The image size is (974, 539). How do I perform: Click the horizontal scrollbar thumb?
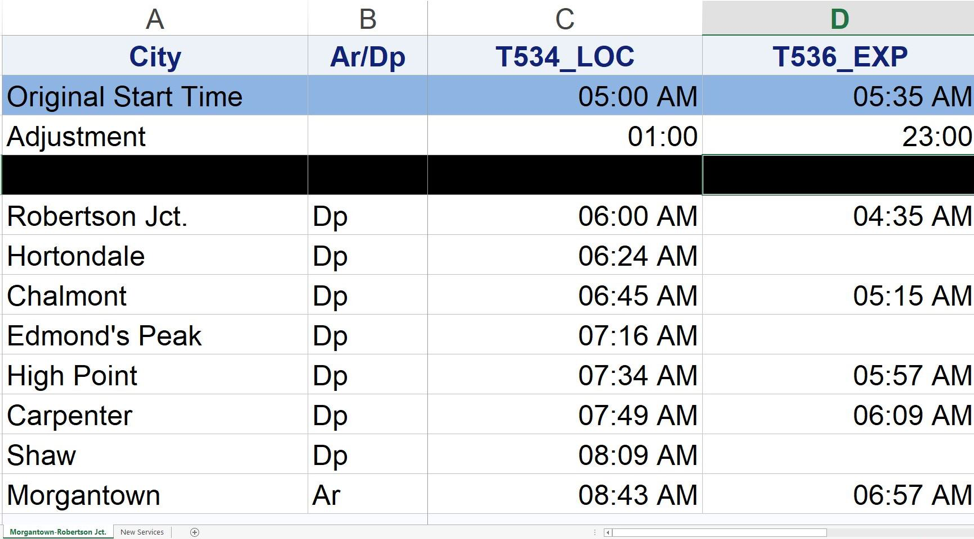pyautogui.click(x=720, y=532)
